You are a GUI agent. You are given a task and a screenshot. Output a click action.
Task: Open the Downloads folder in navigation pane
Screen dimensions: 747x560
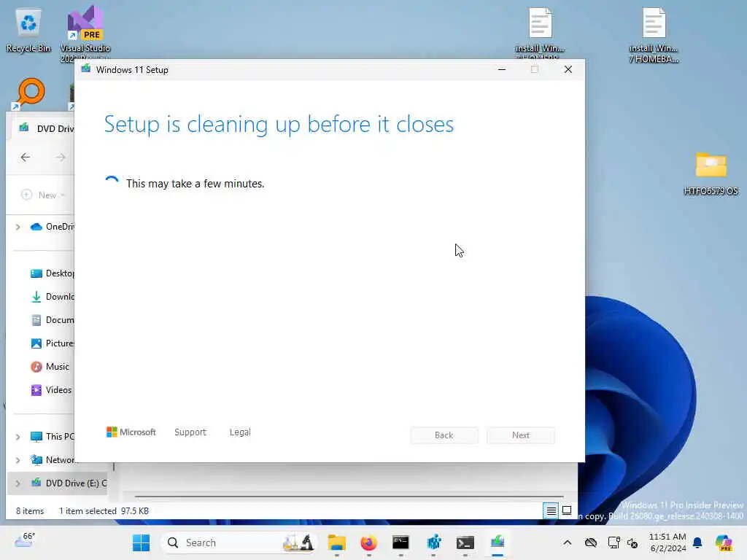point(53,297)
